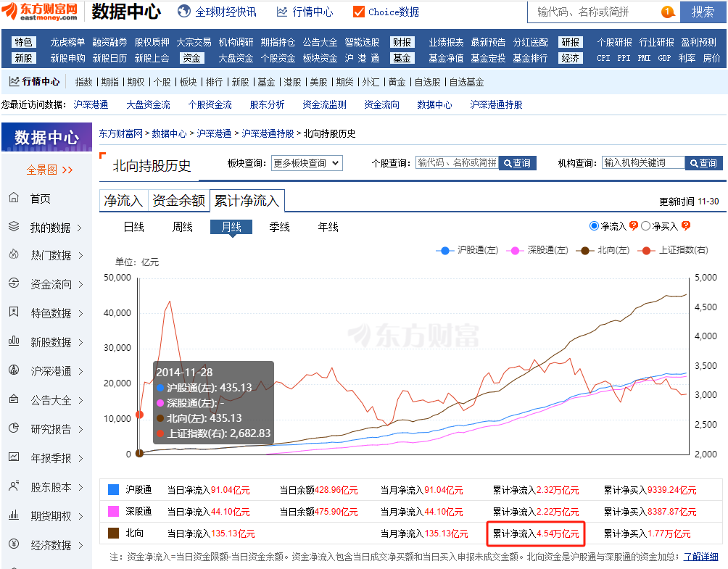Click the 我的数据 layers icon in sidebar
This screenshot has height=569, width=728.
point(14,227)
